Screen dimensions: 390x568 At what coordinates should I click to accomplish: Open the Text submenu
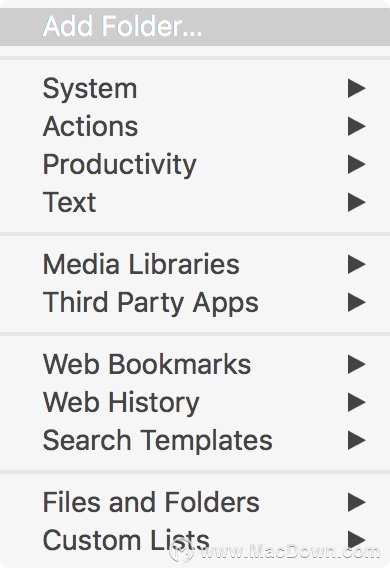click(x=195, y=202)
